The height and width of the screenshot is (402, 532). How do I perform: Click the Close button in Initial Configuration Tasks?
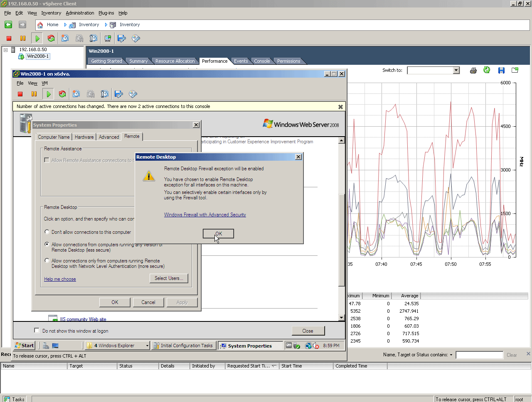pos(308,331)
